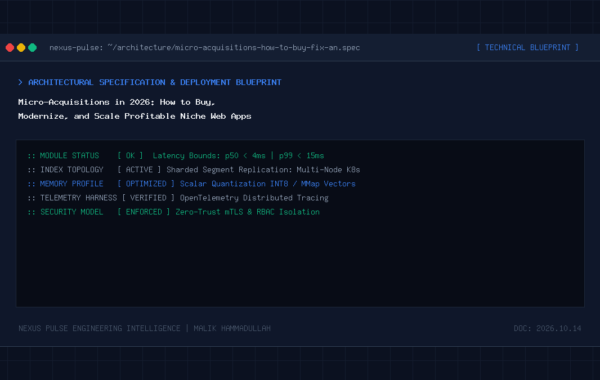The height and width of the screenshot is (380, 600).
Task: Select the INDEX TOPOLOGY label
Action: coord(72,170)
